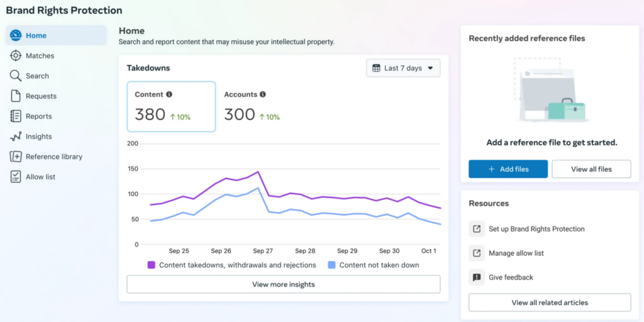The height and width of the screenshot is (322, 644).
Task: Click the Requests document icon
Action: point(16,96)
